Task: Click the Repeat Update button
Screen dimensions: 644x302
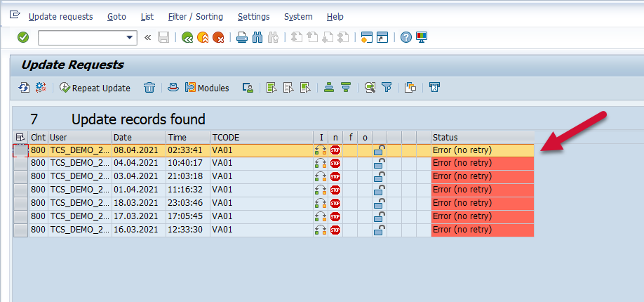Action: [x=95, y=88]
